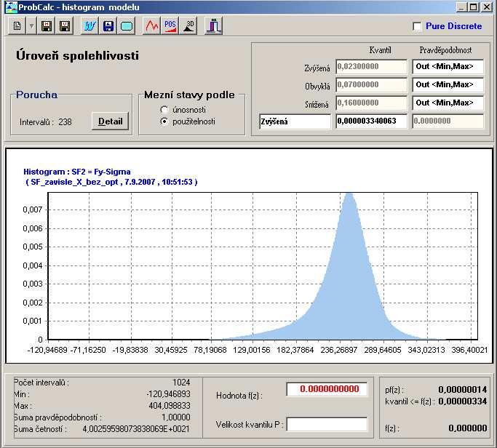
Task: Close the ProbCalc window
Action: (x=487, y=7)
